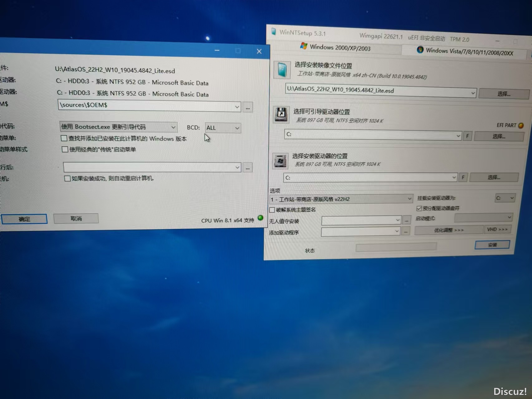Screen dimensions: 532x399
Task: Click the bootable drive floppy icon
Action: pyautogui.click(x=281, y=114)
